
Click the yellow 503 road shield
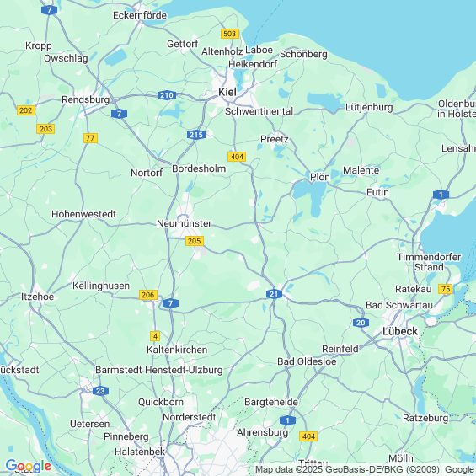tap(230, 34)
